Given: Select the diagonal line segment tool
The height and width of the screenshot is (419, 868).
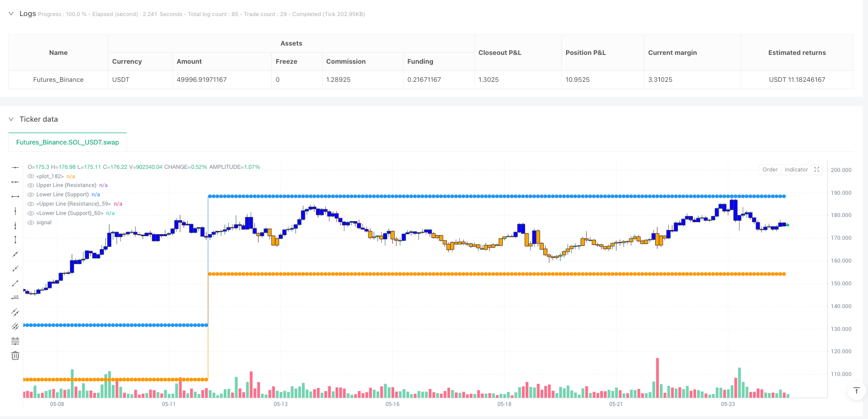Looking at the screenshot, I should click(x=15, y=283).
